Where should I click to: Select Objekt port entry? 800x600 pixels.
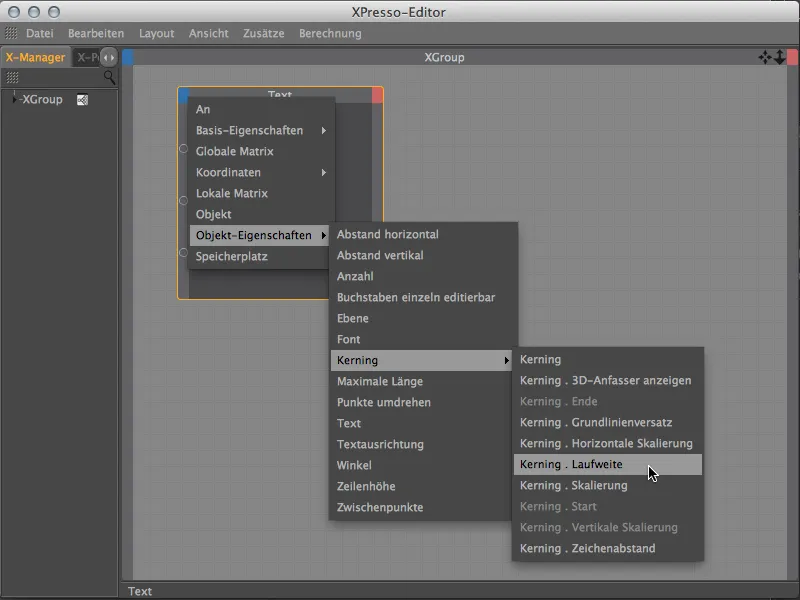[260, 214]
